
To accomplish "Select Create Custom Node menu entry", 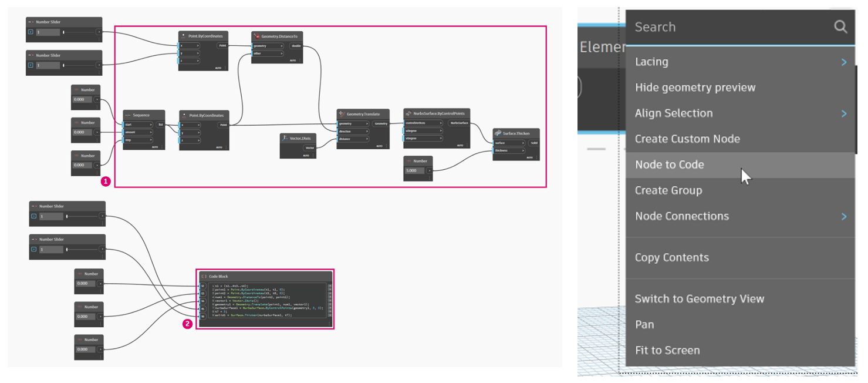I will click(x=740, y=139).
